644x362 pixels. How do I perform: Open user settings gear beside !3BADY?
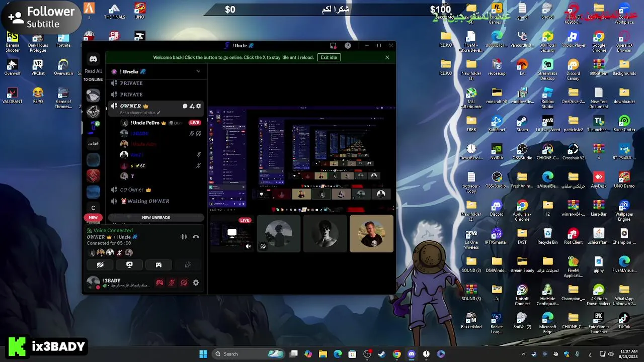tap(196, 283)
